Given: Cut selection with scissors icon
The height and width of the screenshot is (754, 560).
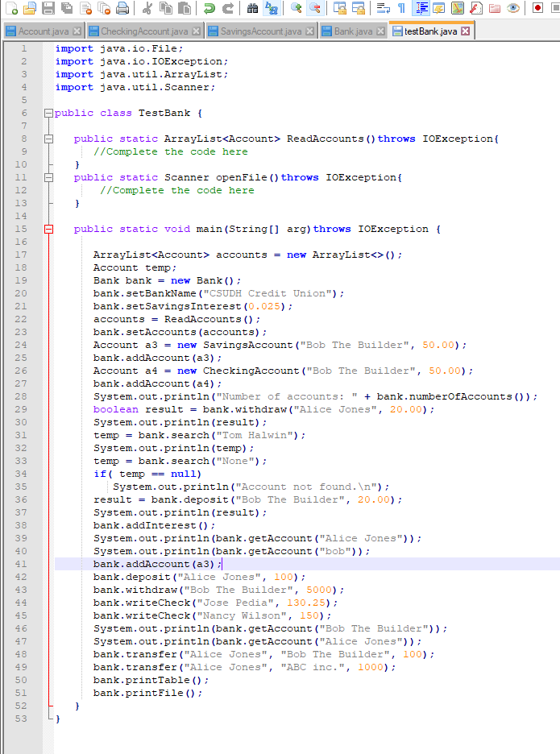Looking at the screenshot, I should pyautogui.click(x=147, y=8).
